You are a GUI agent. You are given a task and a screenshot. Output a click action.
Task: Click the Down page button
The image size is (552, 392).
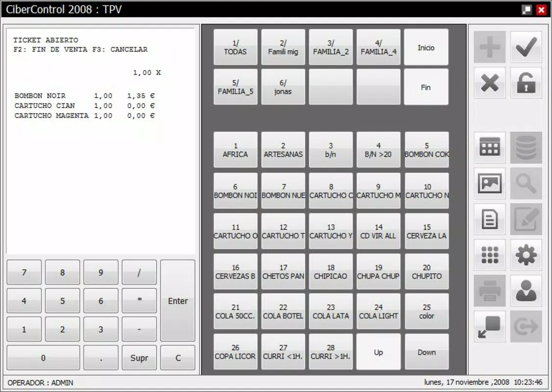pyautogui.click(x=427, y=352)
